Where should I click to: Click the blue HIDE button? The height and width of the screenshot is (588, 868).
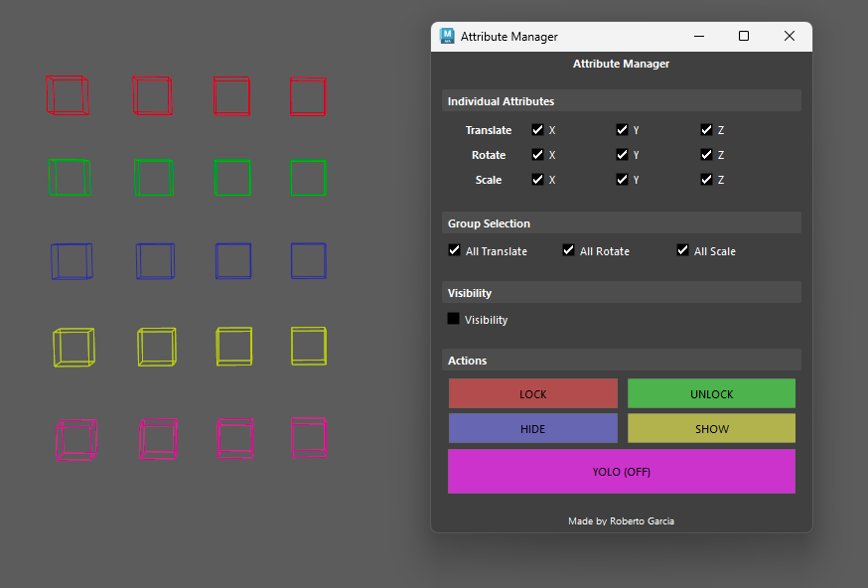[x=533, y=428]
